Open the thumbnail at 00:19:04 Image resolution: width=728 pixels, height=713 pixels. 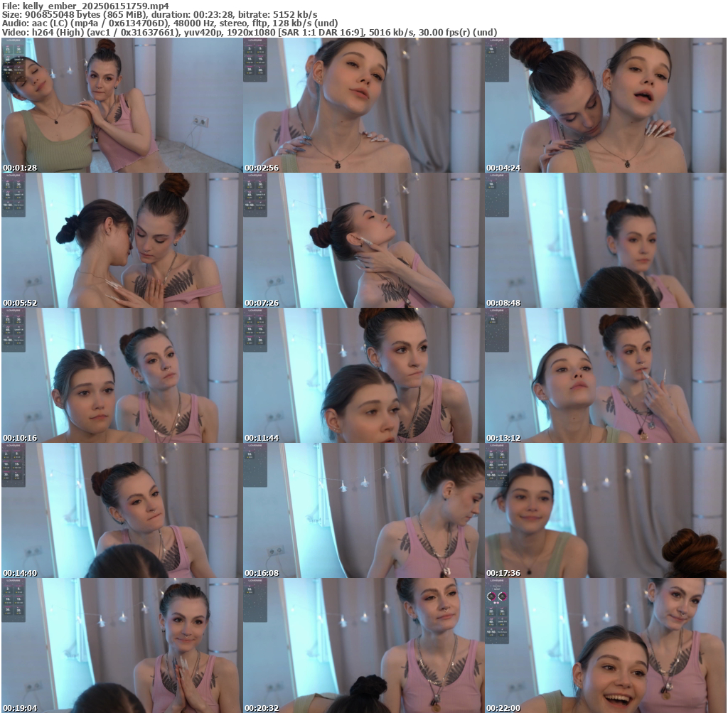(x=122, y=645)
